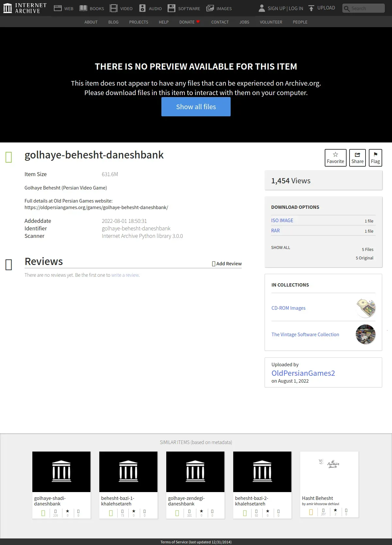Open Vintage Software Collection thumbnail

click(x=366, y=334)
